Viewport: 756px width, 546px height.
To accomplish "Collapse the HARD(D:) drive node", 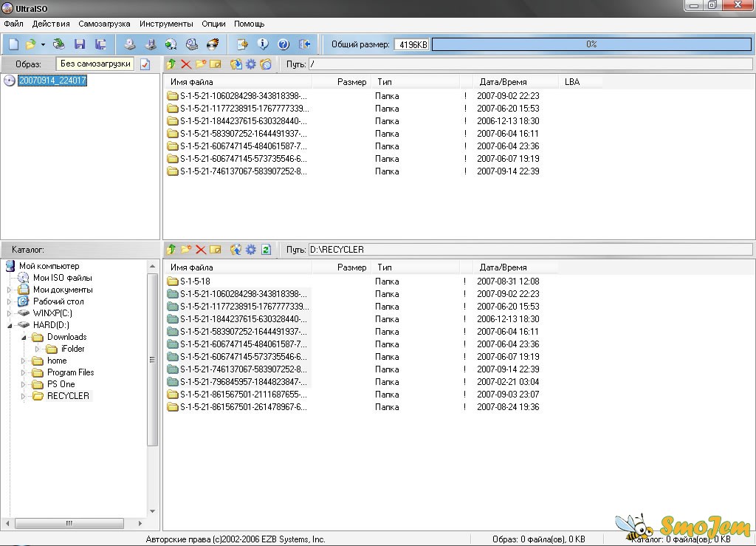I will [x=9, y=326].
